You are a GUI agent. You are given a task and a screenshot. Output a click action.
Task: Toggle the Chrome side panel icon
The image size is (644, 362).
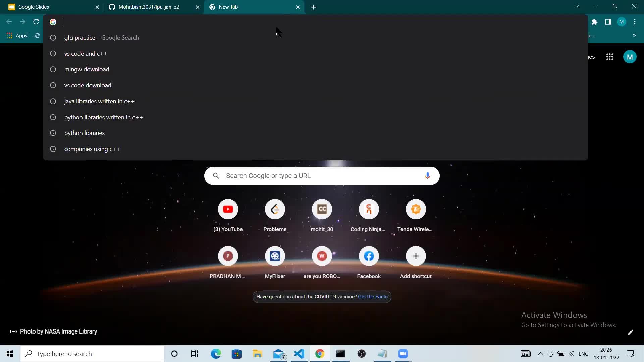coord(607,22)
